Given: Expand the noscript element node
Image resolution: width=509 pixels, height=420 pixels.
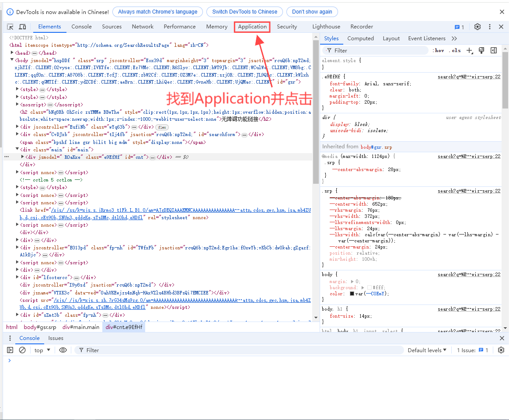Looking at the screenshot, I should [17, 104].
